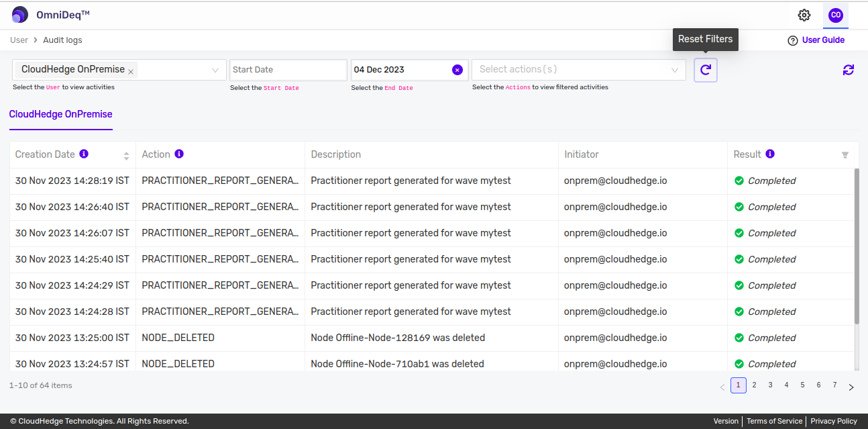Click breadcrumb chevron after User

[x=36, y=40]
